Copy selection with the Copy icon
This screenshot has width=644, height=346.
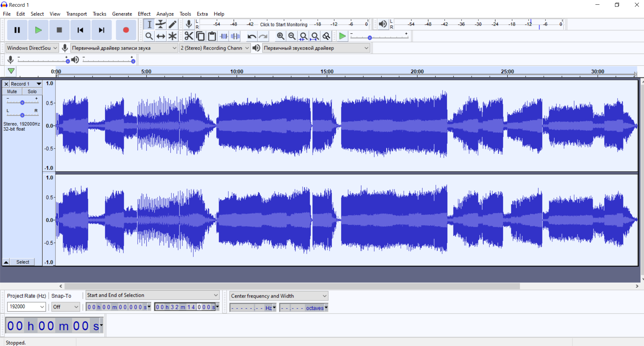tap(200, 36)
